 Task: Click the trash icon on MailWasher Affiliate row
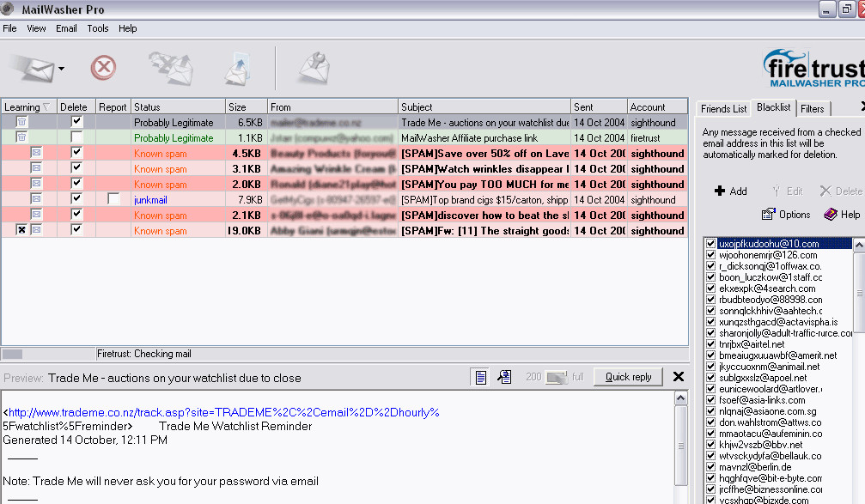[x=21, y=137]
